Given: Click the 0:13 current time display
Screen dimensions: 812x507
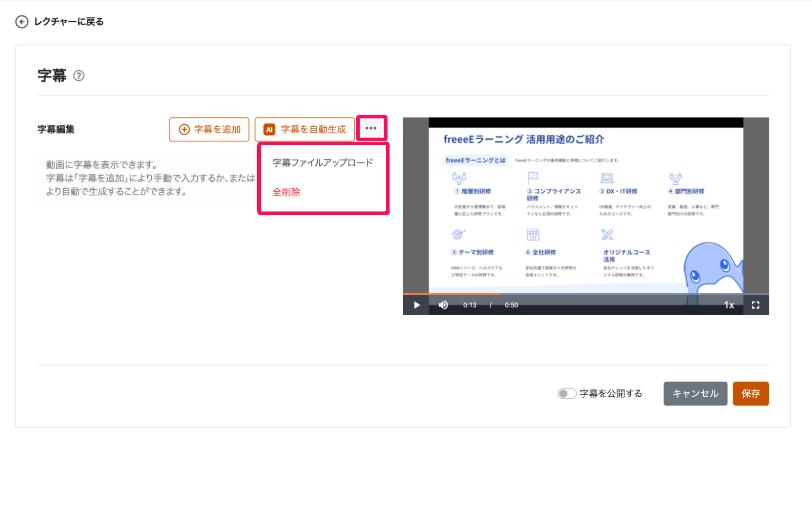Looking at the screenshot, I should 469,305.
